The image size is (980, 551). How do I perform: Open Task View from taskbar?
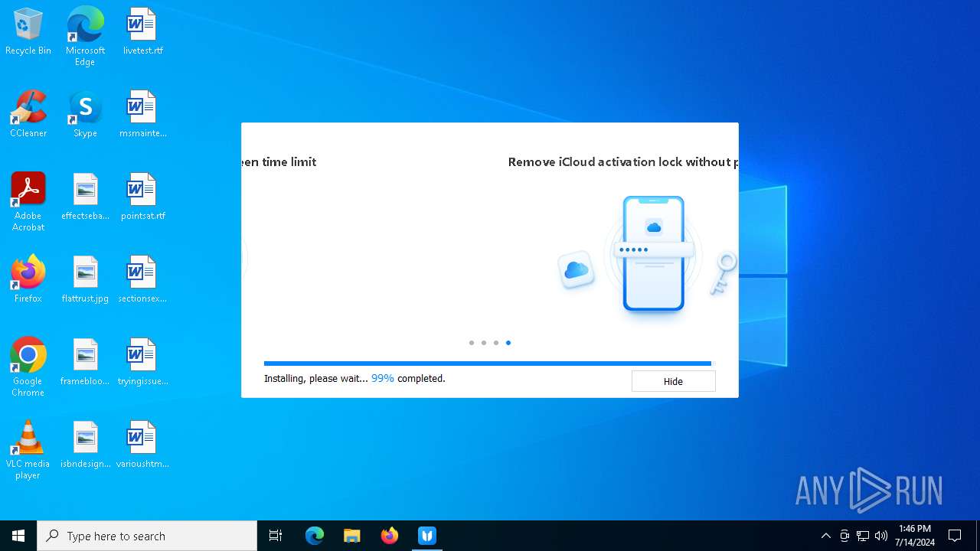tap(276, 536)
